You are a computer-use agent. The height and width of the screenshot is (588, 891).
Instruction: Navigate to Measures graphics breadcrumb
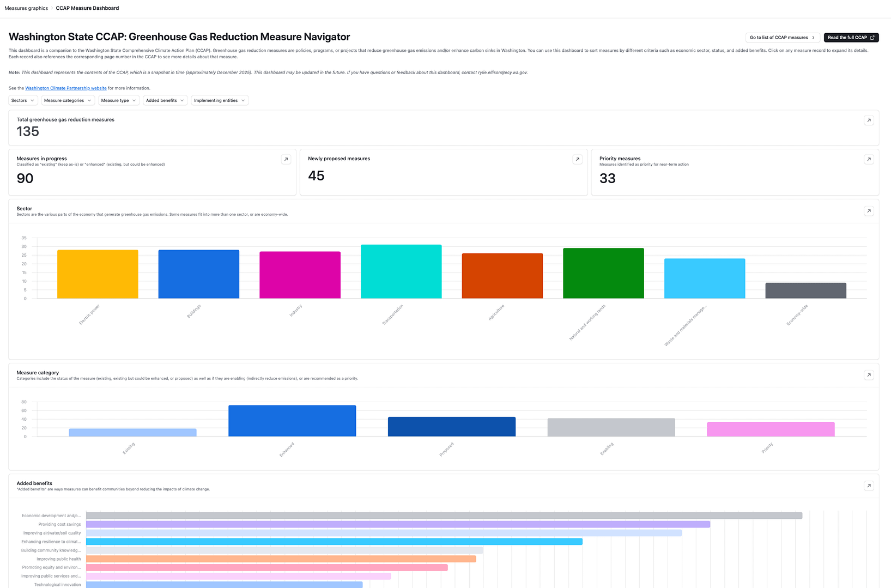[26, 8]
